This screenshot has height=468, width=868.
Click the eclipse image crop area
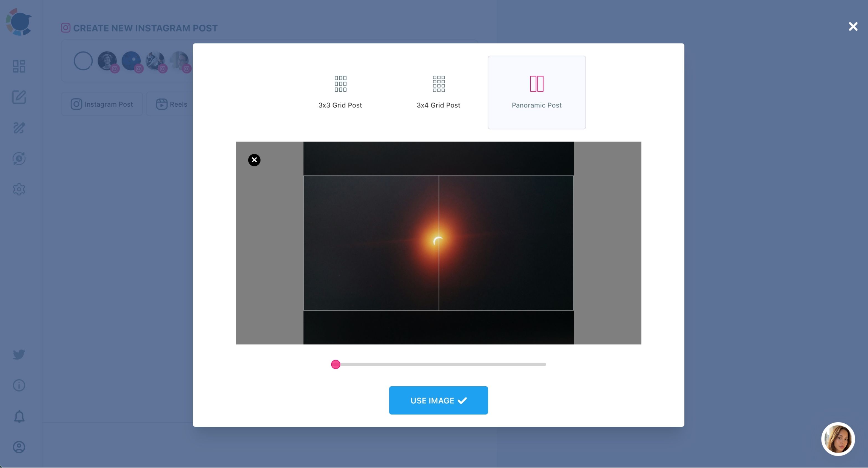pos(438,243)
